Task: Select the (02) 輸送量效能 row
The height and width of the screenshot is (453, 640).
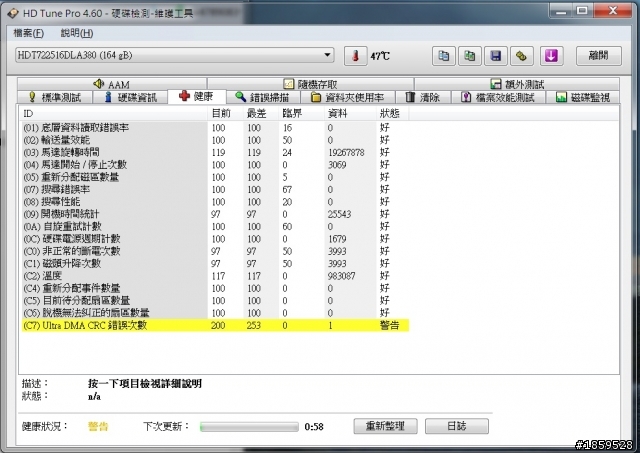Action: click(x=215, y=140)
